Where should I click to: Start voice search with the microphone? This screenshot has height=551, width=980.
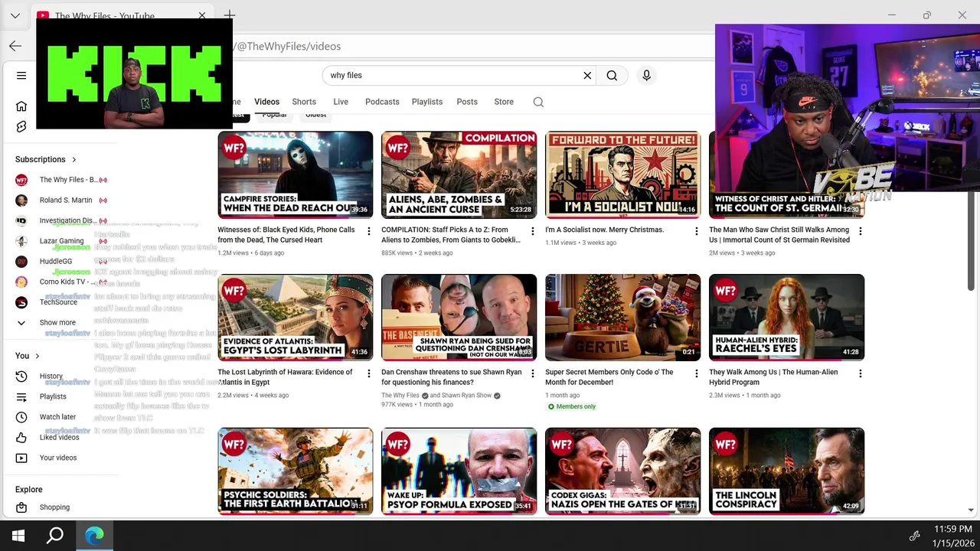(646, 76)
